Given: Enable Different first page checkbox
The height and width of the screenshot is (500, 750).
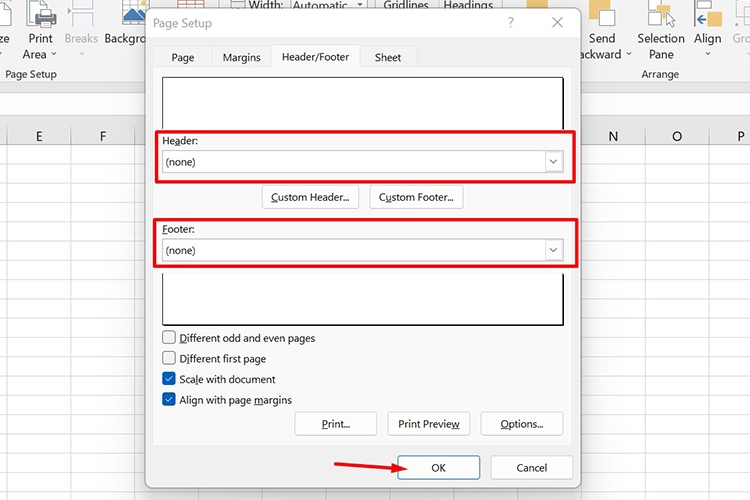Looking at the screenshot, I should tap(169, 358).
